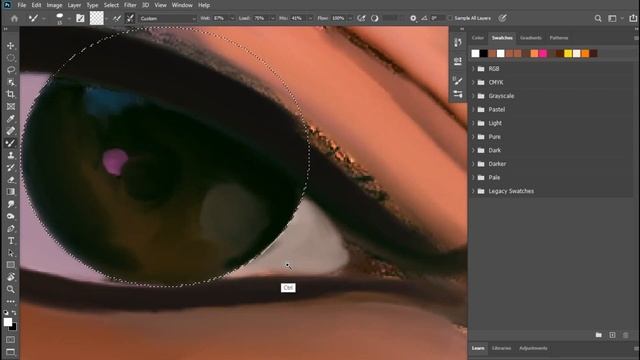The width and height of the screenshot is (640, 360).
Task: Select the Object Selection tool
Action: (x=11, y=82)
